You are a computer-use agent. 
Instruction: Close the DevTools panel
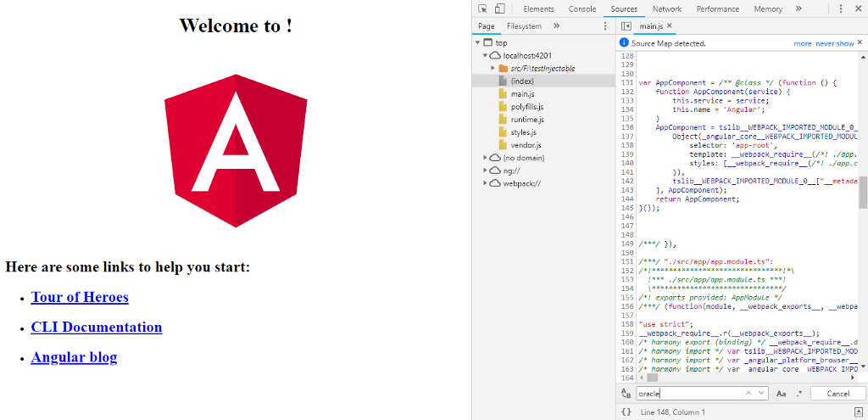coord(858,8)
